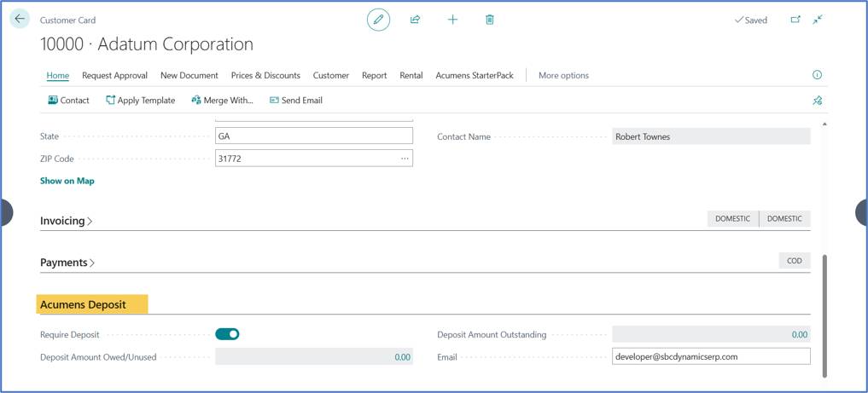Click the 10000 · Adatum Corporation title

pos(147,44)
